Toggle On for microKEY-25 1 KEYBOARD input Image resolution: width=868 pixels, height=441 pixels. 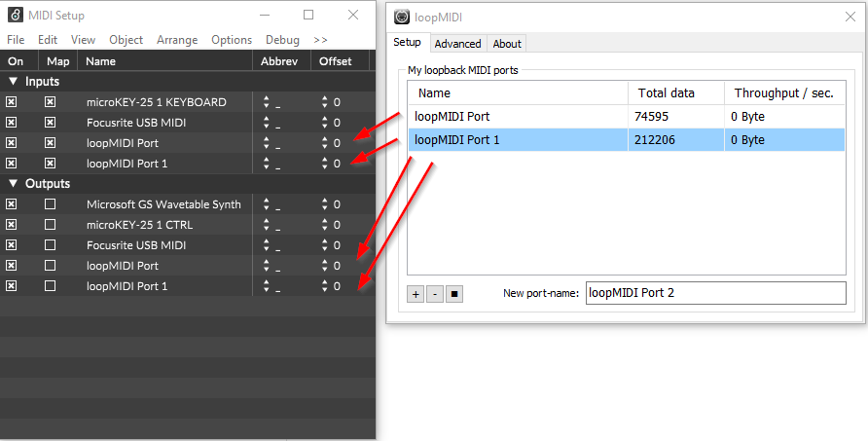tap(11, 102)
